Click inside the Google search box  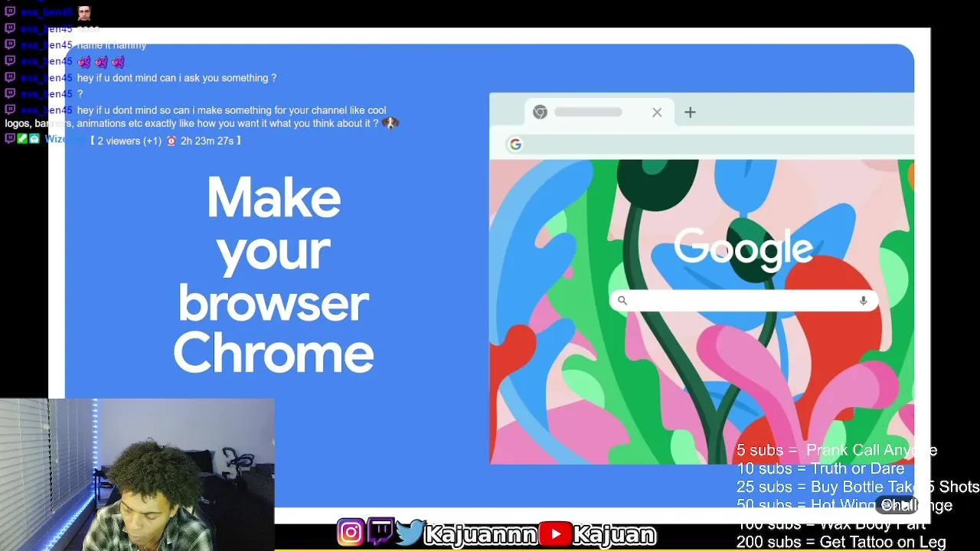[x=743, y=301]
